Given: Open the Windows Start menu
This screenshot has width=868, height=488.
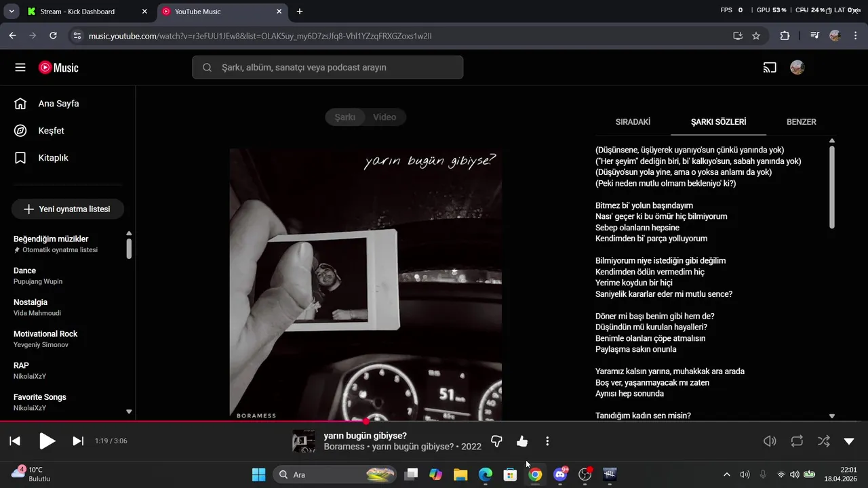Looking at the screenshot, I should click(258, 474).
